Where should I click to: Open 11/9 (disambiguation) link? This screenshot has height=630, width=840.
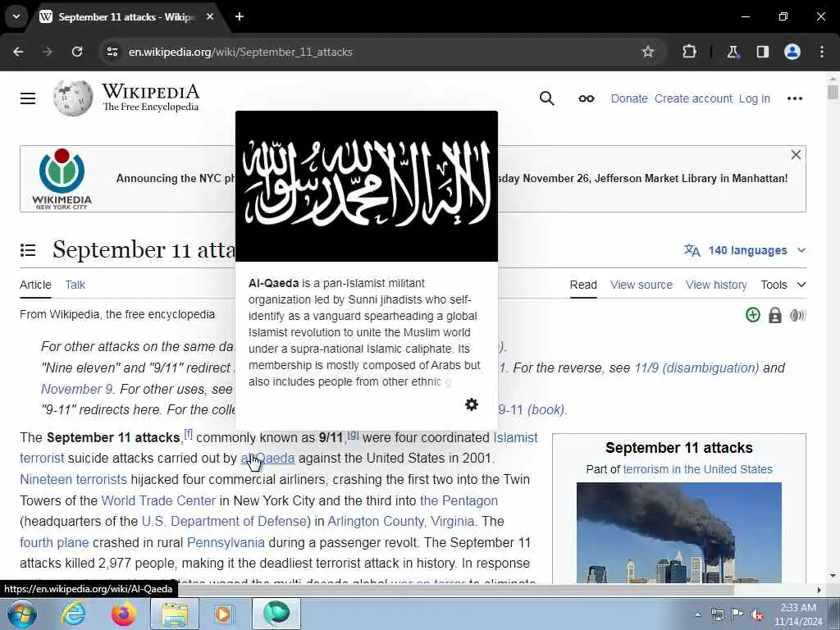[x=696, y=368]
